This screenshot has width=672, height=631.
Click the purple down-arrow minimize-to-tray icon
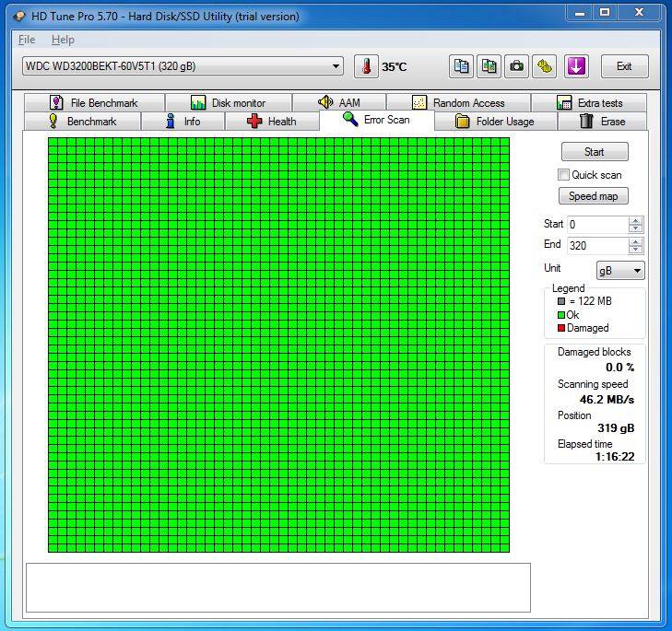point(576,66)
